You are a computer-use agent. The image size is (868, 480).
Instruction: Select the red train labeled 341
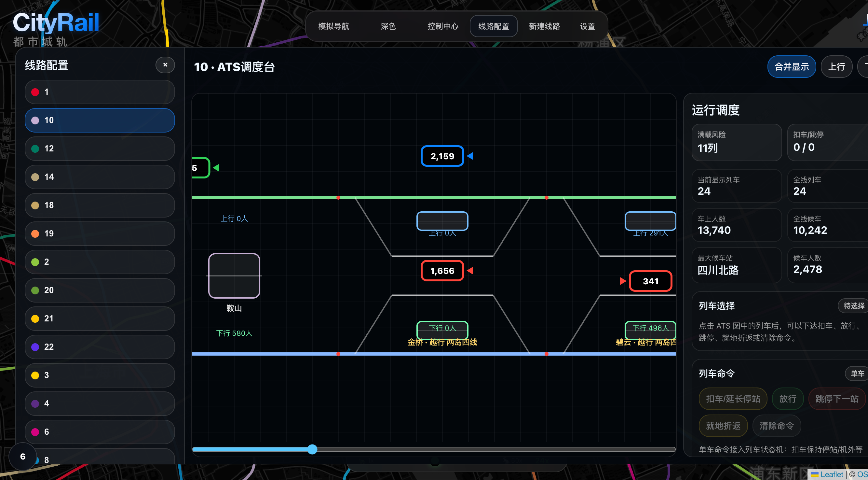click(650, 281)
